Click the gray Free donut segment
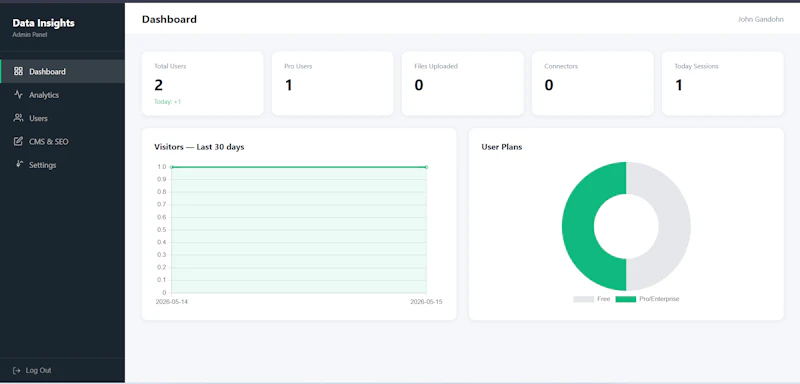Image resolution: width=800 pixels, height=384 pixels. (674, 226)
